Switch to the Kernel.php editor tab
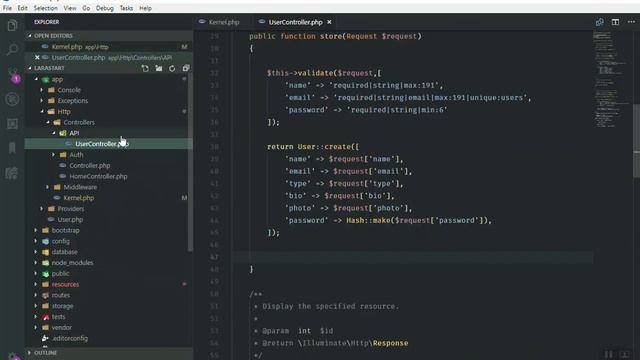Viewport: 640px width, 360px height. (x=224, y=22)
